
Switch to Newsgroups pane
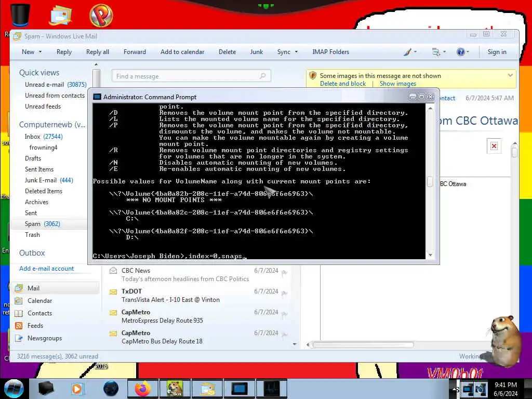tap(45, 338)
